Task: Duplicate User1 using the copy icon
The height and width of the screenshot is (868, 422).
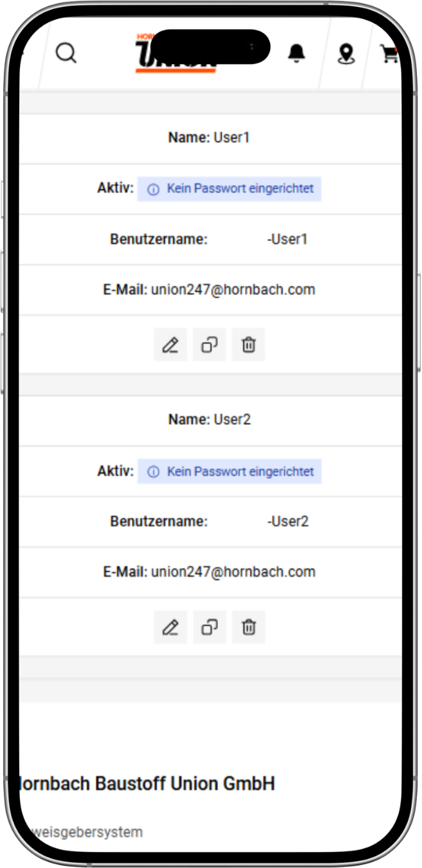Action: (210, 345)
